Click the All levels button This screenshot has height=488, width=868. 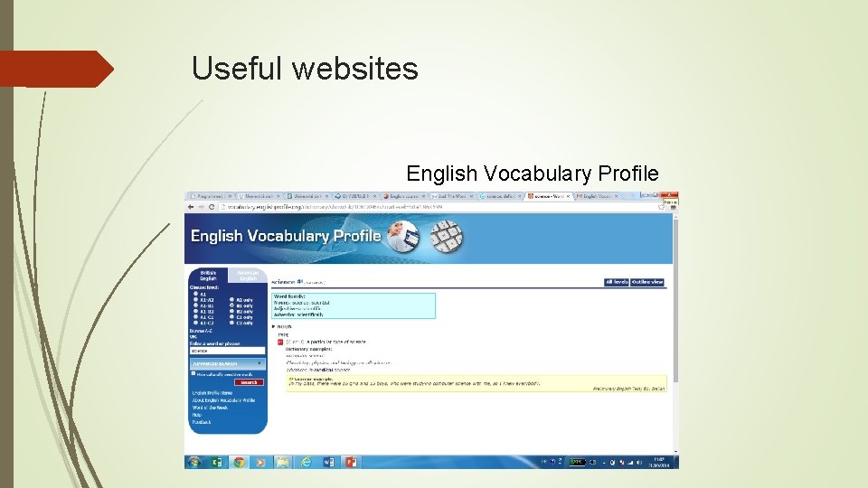pyautogui.click(x=617, y=282)
